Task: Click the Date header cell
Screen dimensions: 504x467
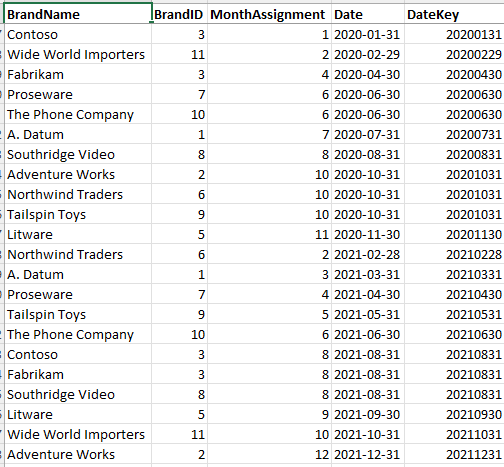Action: point(368,14)
